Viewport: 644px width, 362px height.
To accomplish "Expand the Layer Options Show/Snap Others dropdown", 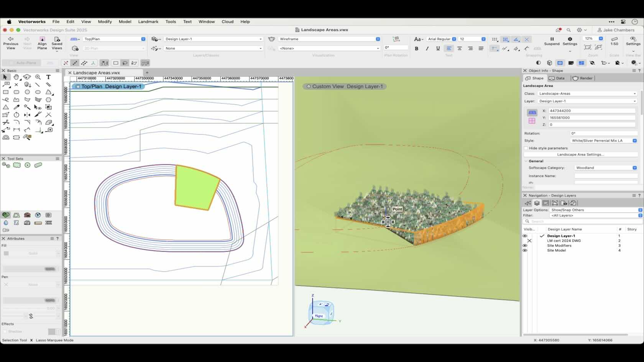I will 639,210.
